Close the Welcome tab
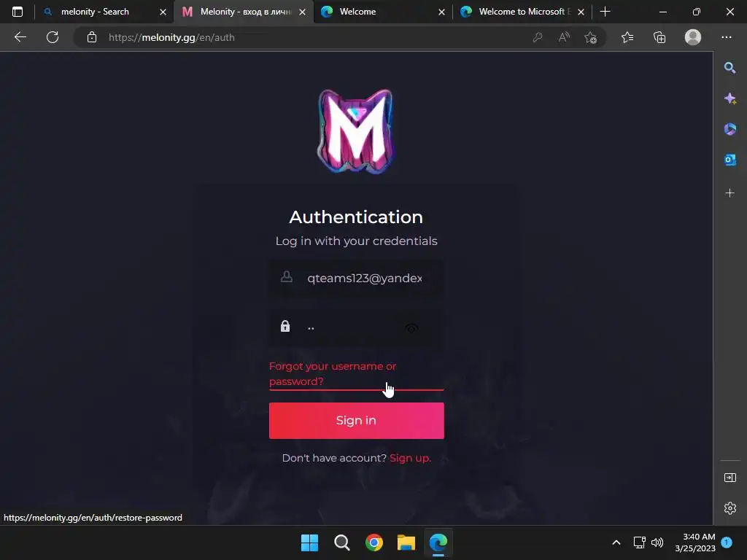 pyautogui.click(x=441, y=12)
